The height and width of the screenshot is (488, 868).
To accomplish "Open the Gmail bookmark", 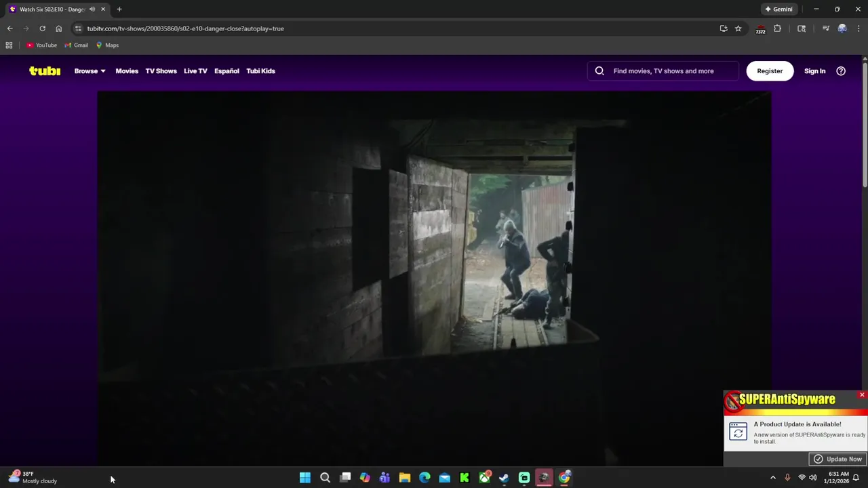I will coord(76,45).
